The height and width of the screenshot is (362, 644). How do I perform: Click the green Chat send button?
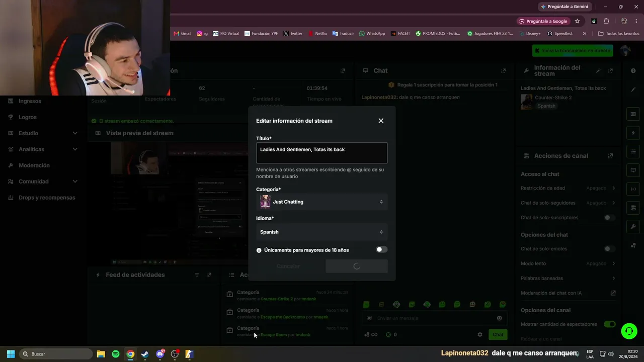click(x=498, y=335)
